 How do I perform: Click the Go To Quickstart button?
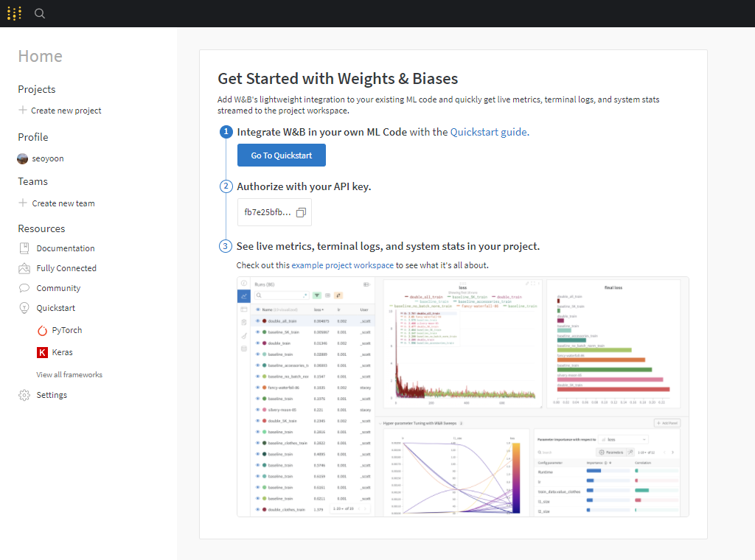281,155
